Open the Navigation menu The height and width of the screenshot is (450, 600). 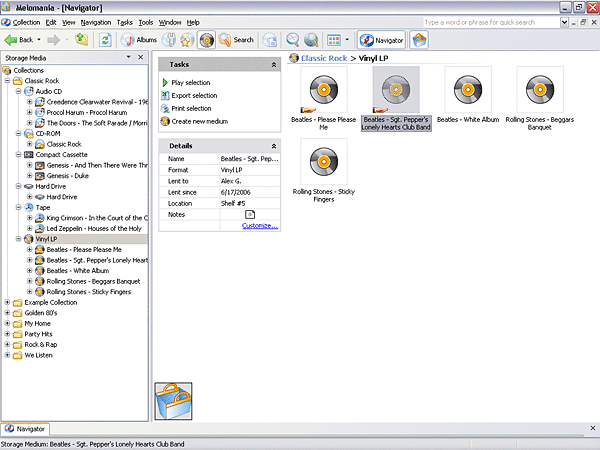96,23
